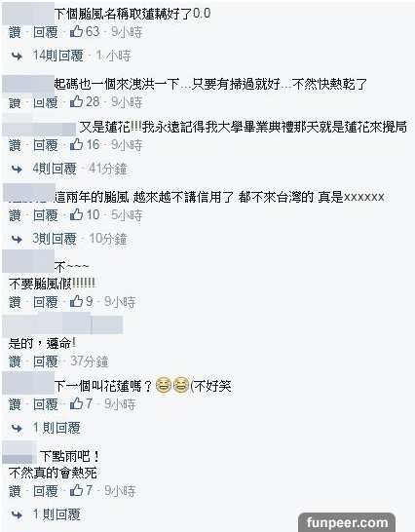The image size is (415, 532).
Task: Like the 是的，遵命! comment
Action: [15, 361]
